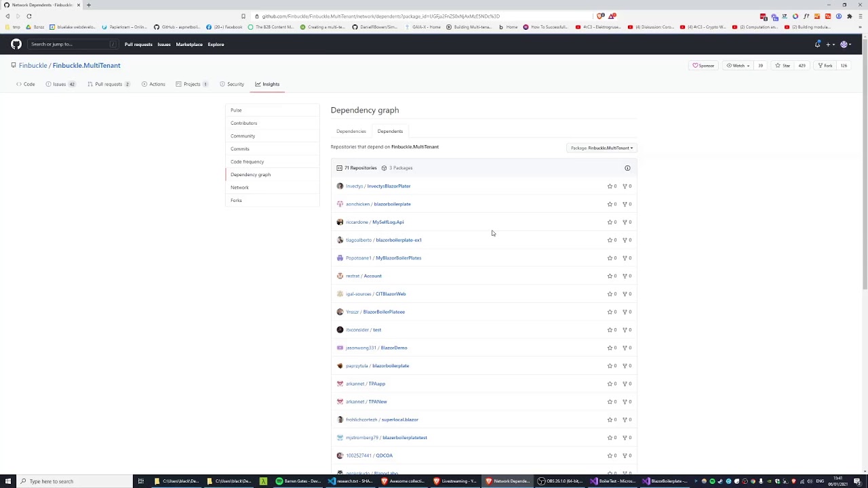
Task: Click the browser back button
Action: tap(7, 16)
